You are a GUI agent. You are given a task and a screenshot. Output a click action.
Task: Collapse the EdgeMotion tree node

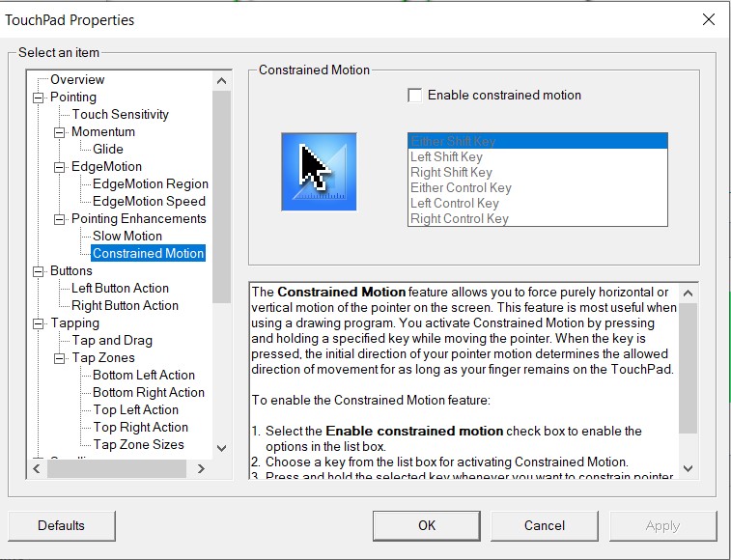coord(60,167)
